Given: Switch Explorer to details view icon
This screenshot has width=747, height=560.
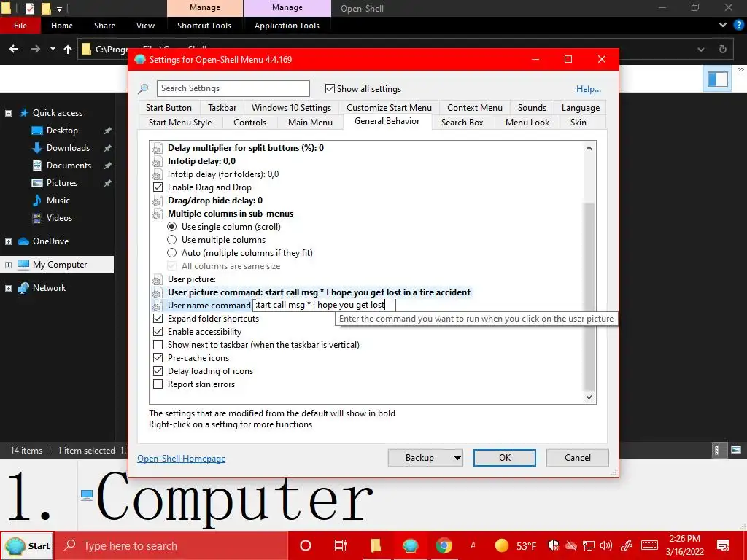Looking at the screenshot, I should pos(716,449).
